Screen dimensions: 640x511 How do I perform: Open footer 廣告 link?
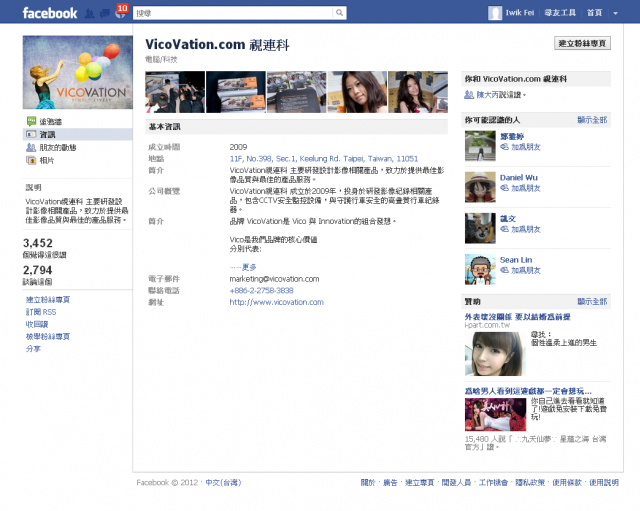click(x=390, y=483)
